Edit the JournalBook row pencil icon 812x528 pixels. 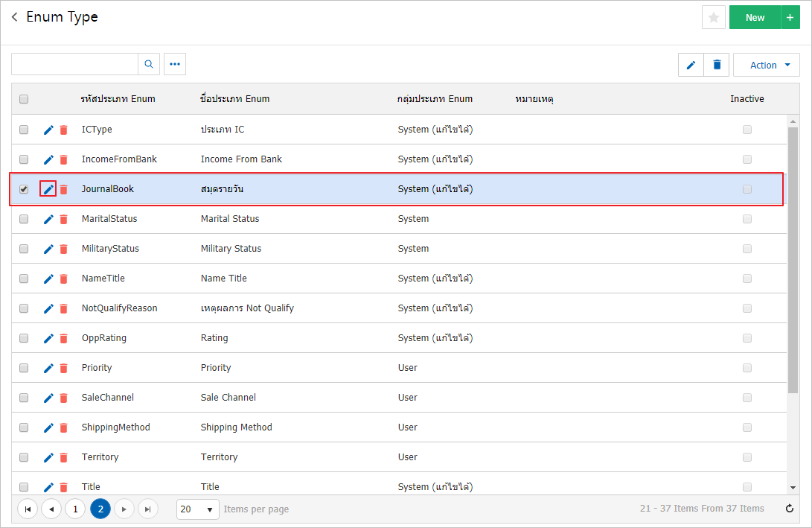(48, 189)
